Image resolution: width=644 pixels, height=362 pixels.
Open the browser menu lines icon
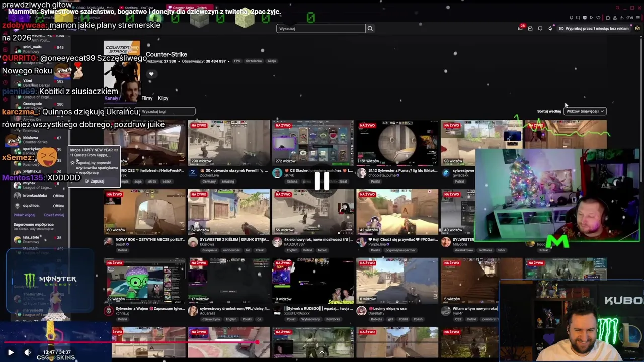pos(638,18)
